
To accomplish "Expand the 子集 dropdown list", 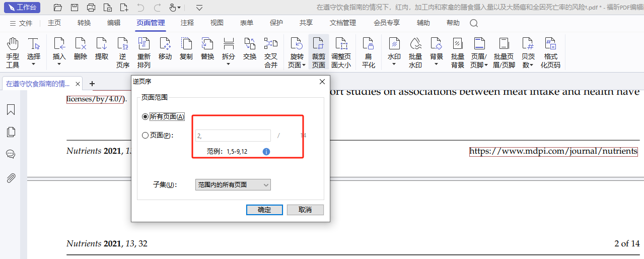I will pyautogui.click(x=233, y=185).
